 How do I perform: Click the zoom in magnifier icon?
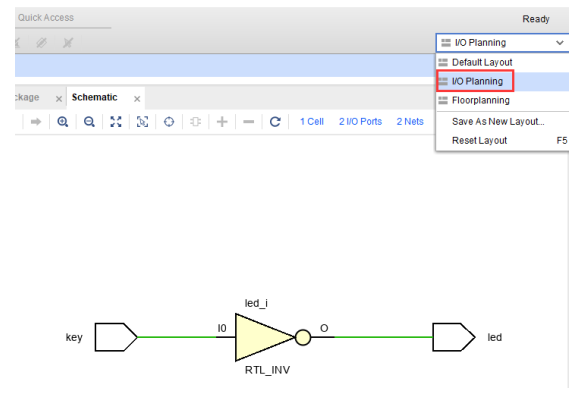point(63,122)
